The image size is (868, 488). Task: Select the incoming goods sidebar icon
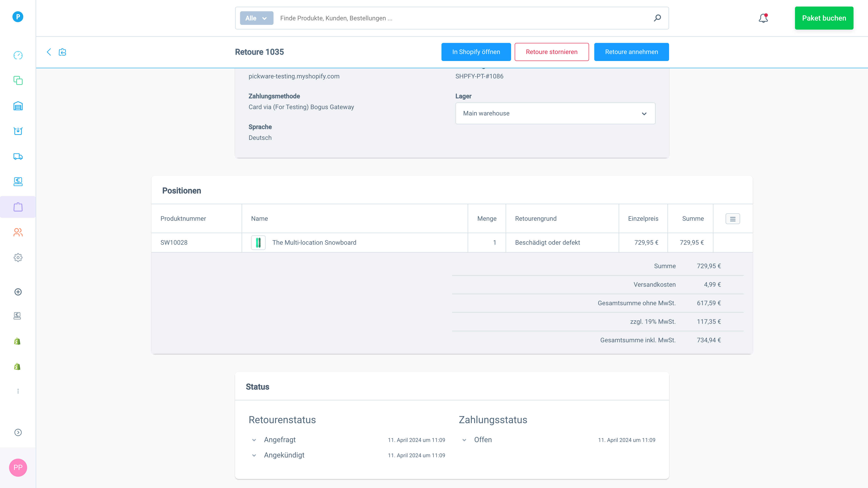18,131
